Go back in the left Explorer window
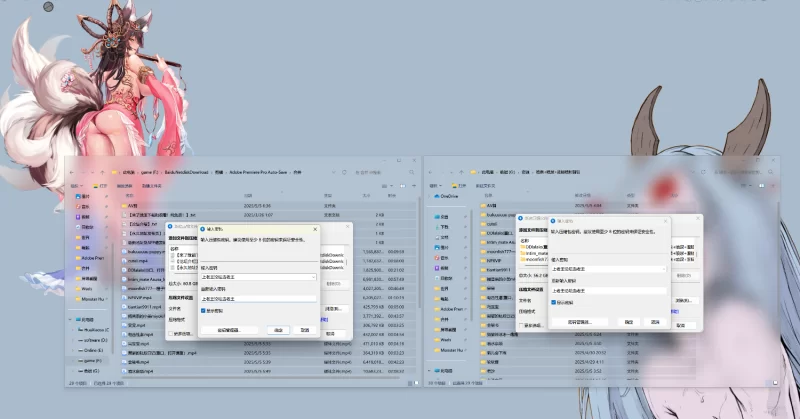This screenshot has width=800, height=419. tap(72, 172)
